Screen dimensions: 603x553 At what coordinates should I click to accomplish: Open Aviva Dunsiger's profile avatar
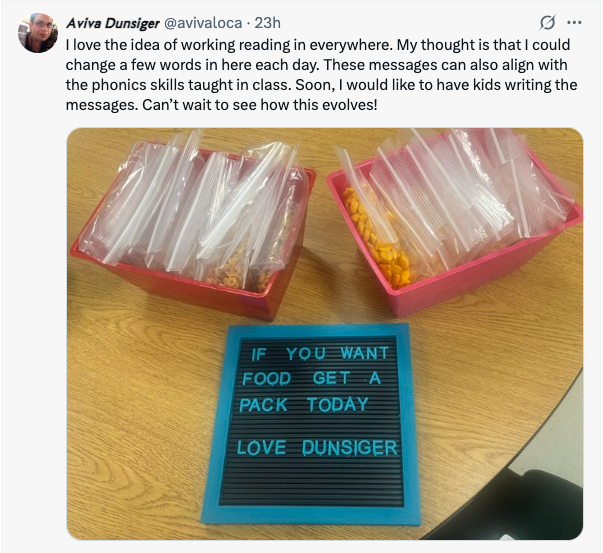[38, 33]
